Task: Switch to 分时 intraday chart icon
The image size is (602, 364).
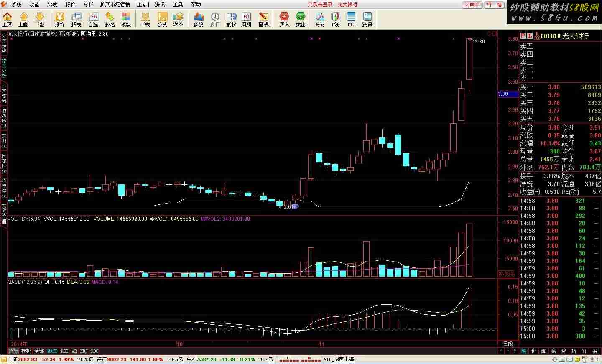Action: coord(320,19)
